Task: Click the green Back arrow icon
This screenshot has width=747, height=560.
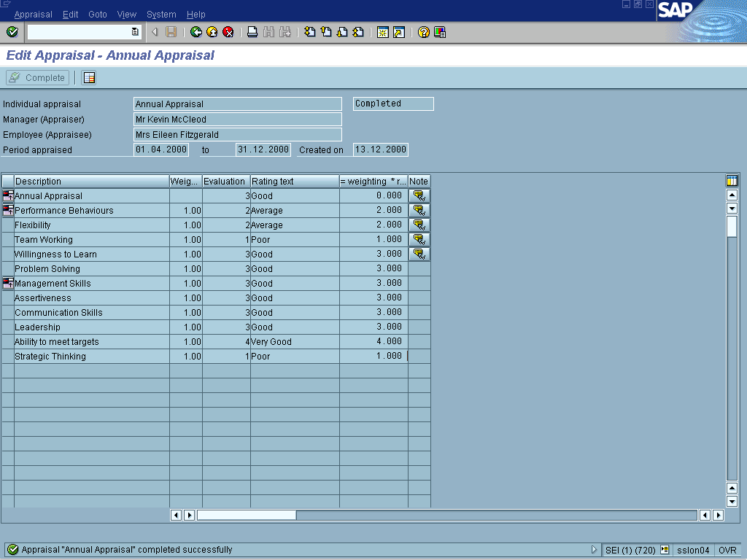Action: pos(196,32)
